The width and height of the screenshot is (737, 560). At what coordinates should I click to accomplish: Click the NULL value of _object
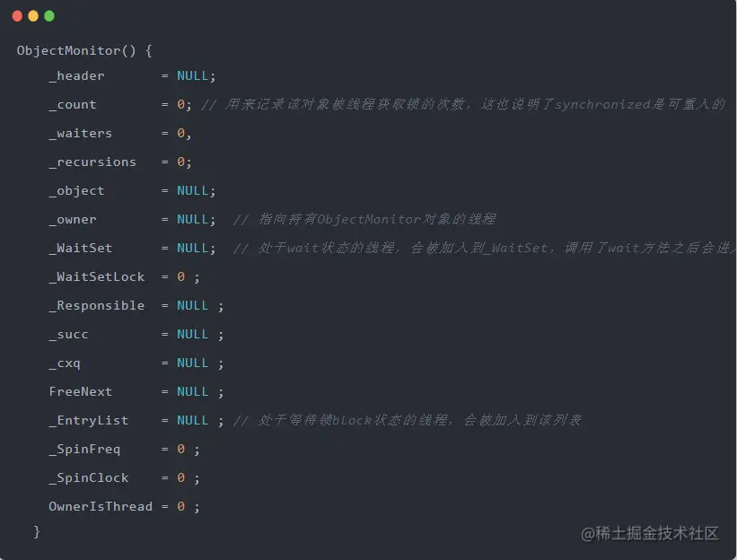pyautogui.click(x=192, y=191)
